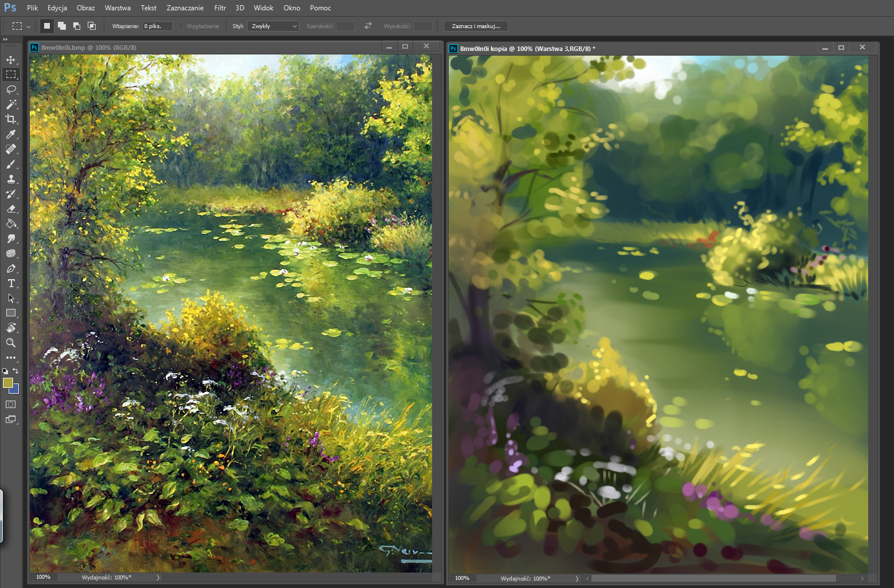Viewport: 894px width, 588px height.
Task: Select the Smudge tool
Action: coord(11,238)
